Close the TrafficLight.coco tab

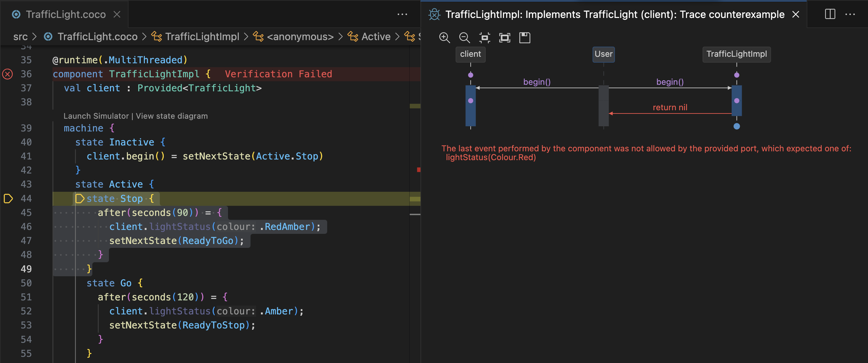(117, 14)
